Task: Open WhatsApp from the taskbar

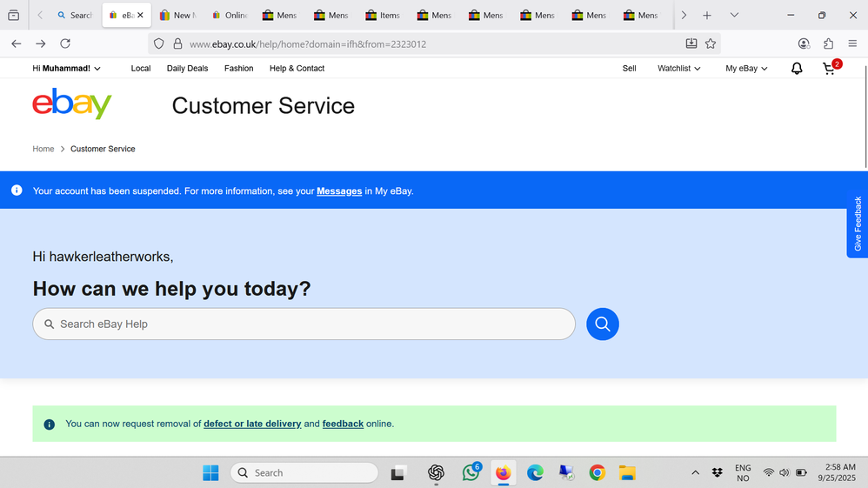Action: pyautogui.click(x=471, y=473)
